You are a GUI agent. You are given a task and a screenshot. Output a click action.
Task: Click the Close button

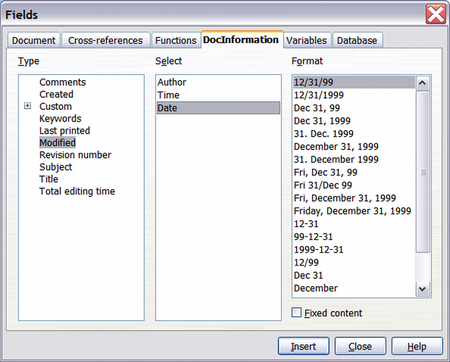pos(360,346)
